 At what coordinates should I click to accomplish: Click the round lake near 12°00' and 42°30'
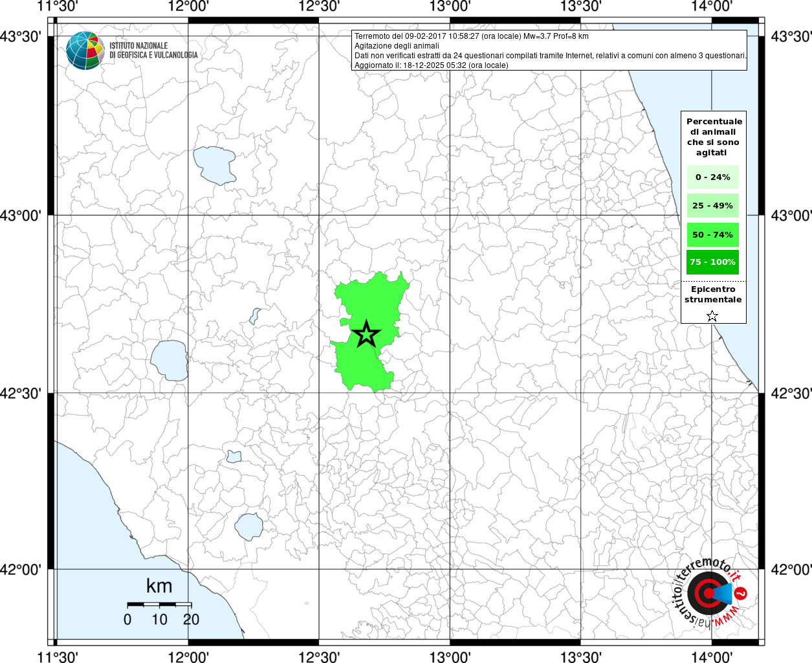click(170, 361)
